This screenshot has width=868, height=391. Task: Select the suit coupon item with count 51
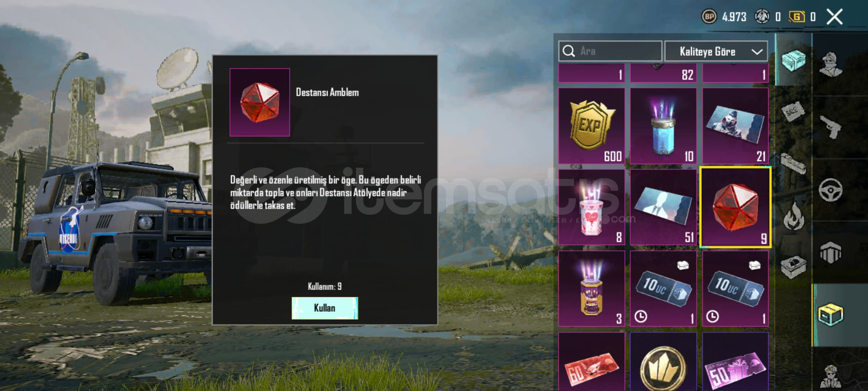[663, 207]
